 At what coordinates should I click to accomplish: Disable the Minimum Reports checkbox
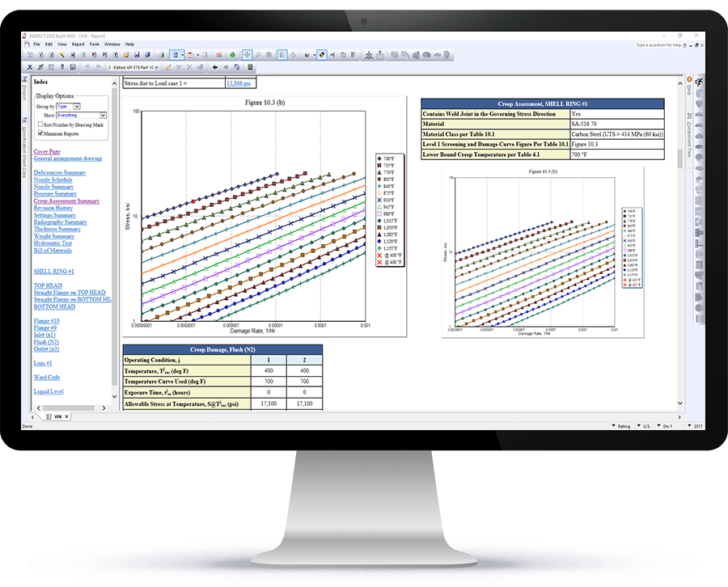(40, 133)
